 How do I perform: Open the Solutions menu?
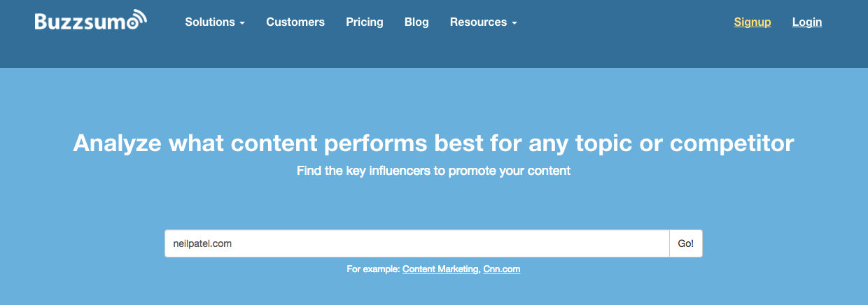tap(215, 22)
